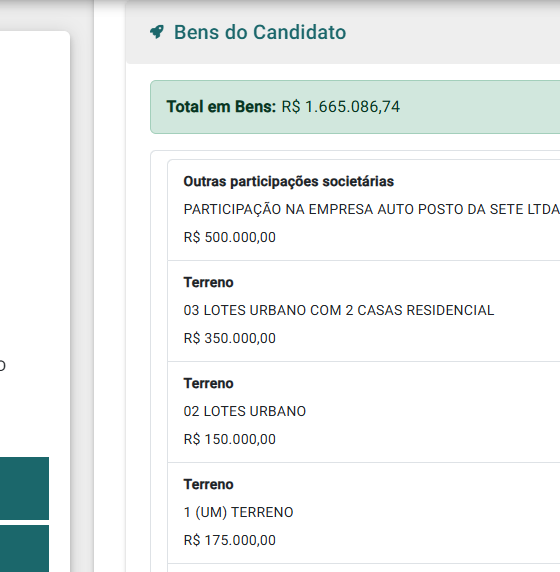
Task: Select 03 LOTES URBANO COM 2 CASAS RESIDENCIAL text
Action: click(339, 310)
